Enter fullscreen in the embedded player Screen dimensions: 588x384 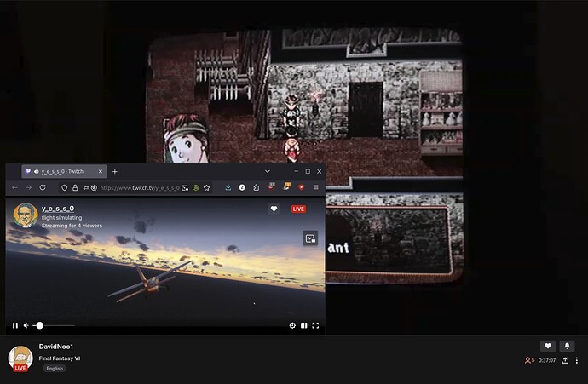click(x=316, y=325)
